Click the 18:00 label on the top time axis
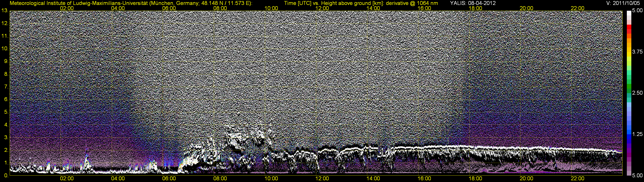644x182 pixels. click(475, 8)
